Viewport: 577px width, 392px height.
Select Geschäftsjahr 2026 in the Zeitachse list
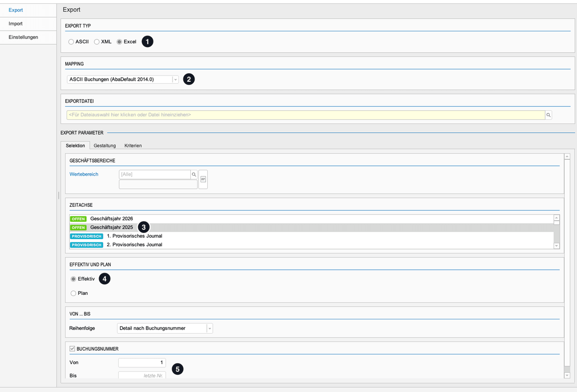(312, 218)
